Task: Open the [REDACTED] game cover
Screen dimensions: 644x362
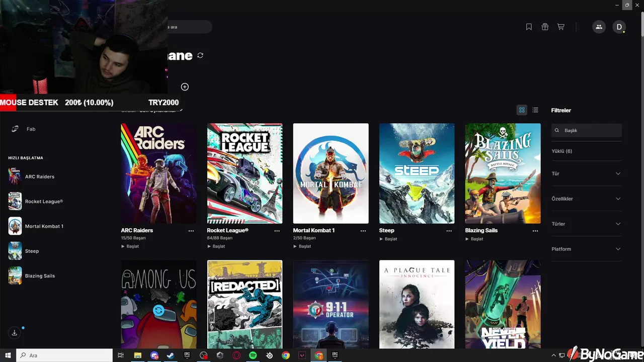Action: (x=245, y=304)
